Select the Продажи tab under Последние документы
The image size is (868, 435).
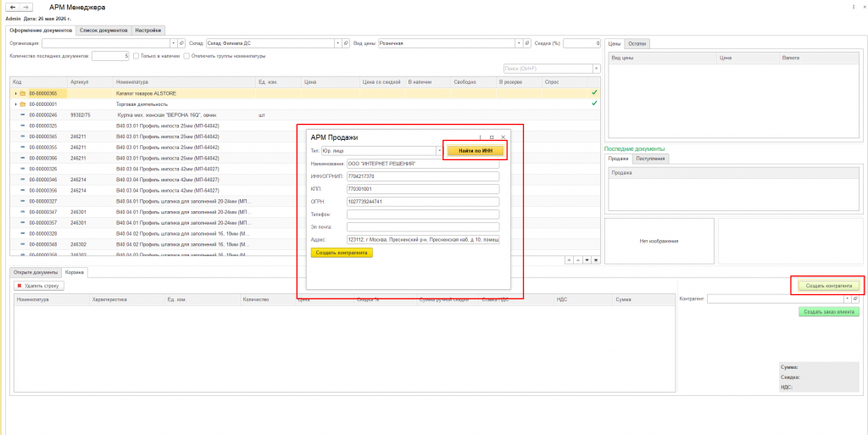point(618,159)
